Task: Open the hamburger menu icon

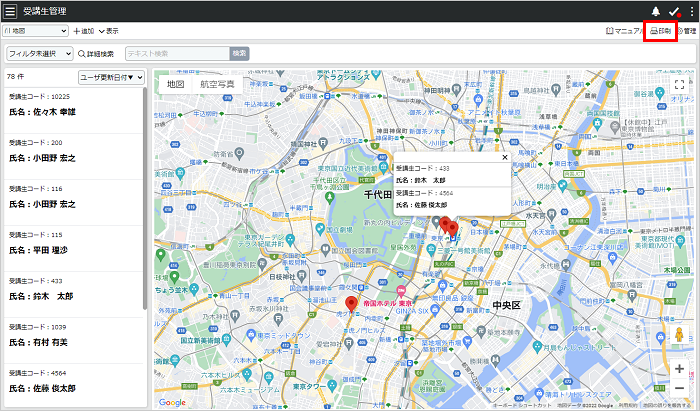Action: (x=10, y=11)
